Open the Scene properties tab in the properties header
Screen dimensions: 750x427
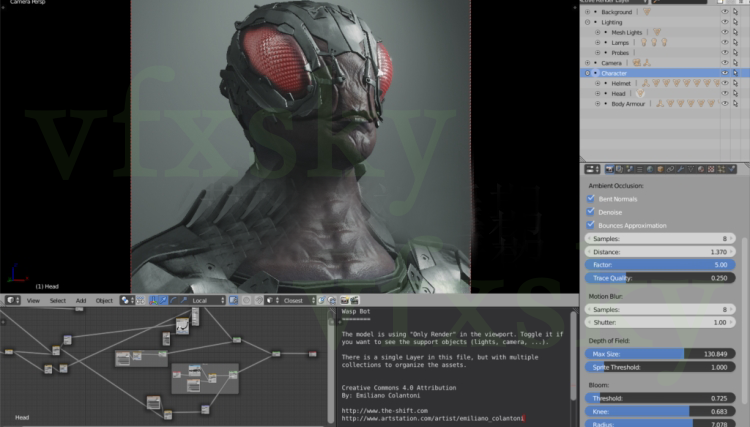point(629,169)
